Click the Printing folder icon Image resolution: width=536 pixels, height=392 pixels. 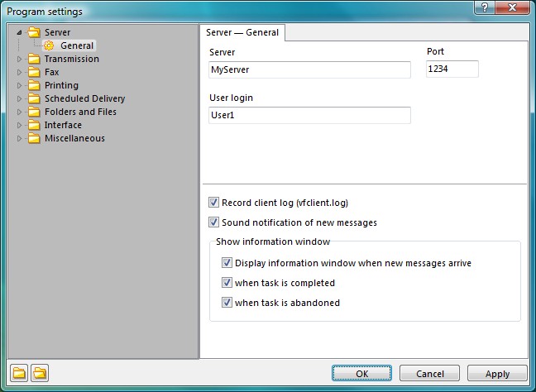point(34,85)
